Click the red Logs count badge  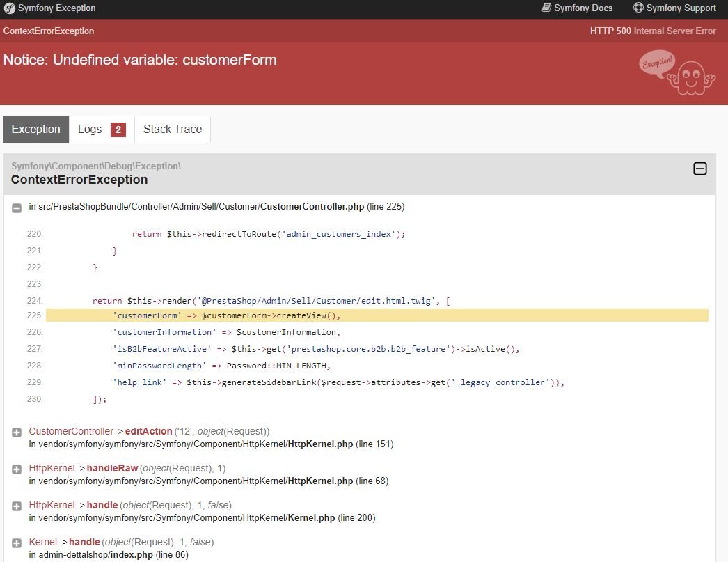coord(118,130)
